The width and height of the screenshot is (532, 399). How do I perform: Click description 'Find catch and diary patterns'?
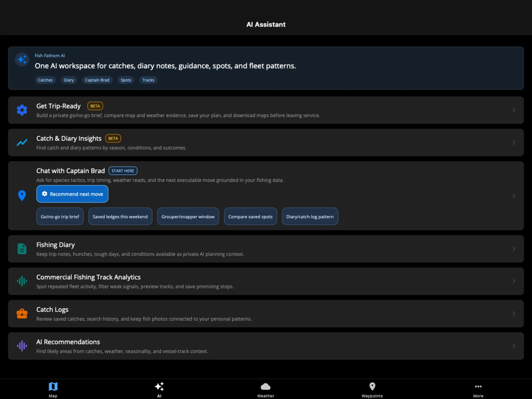(x=111, y=148)
